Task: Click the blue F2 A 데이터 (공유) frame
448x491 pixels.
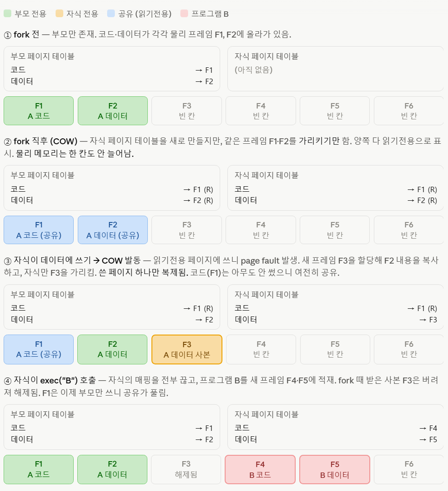Action: 113,230
